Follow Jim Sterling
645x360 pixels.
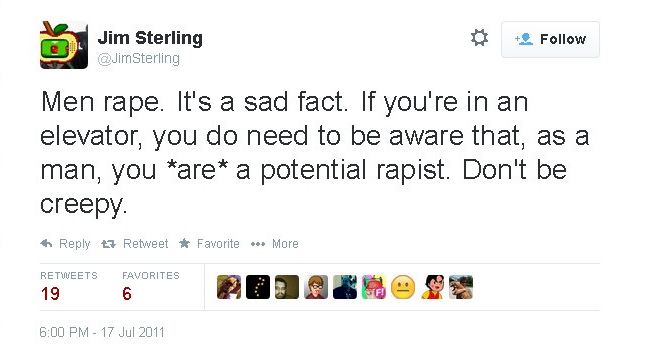pos(550,39)
